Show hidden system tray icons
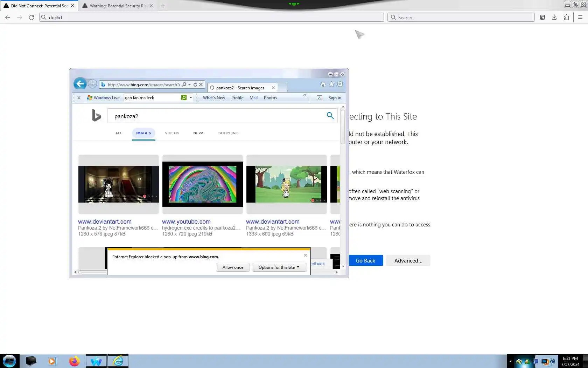588x368 pixels. point(510,361)
